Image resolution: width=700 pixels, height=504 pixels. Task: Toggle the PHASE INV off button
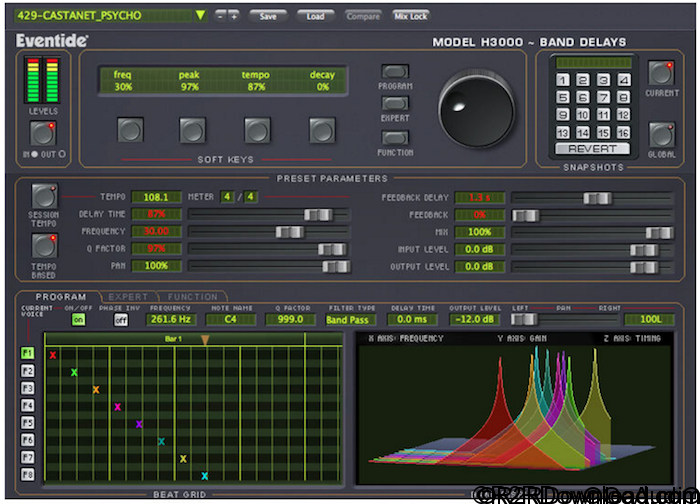click(121, 320)
